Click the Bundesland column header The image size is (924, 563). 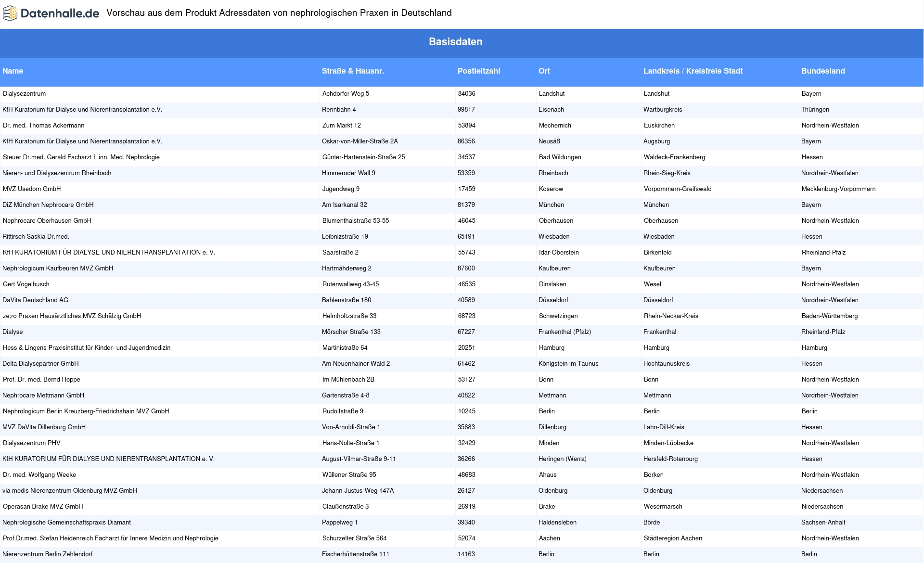[823, 71]
